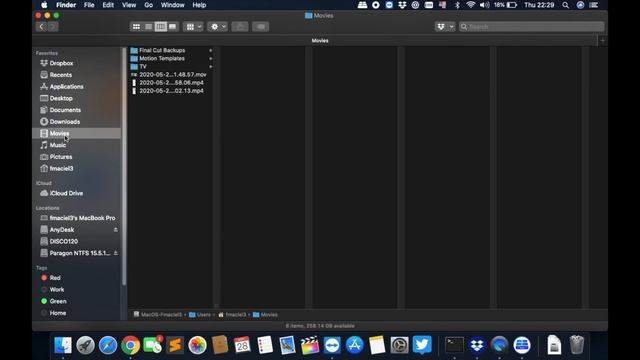The image size is (640, 360).
Task: Select the 2020-05-2....02.13.mp4 file
Action: tap(171, 91)
